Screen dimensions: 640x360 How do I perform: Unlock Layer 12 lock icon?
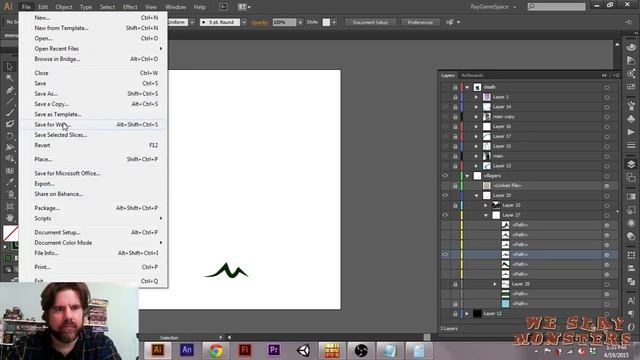[455, 313]
